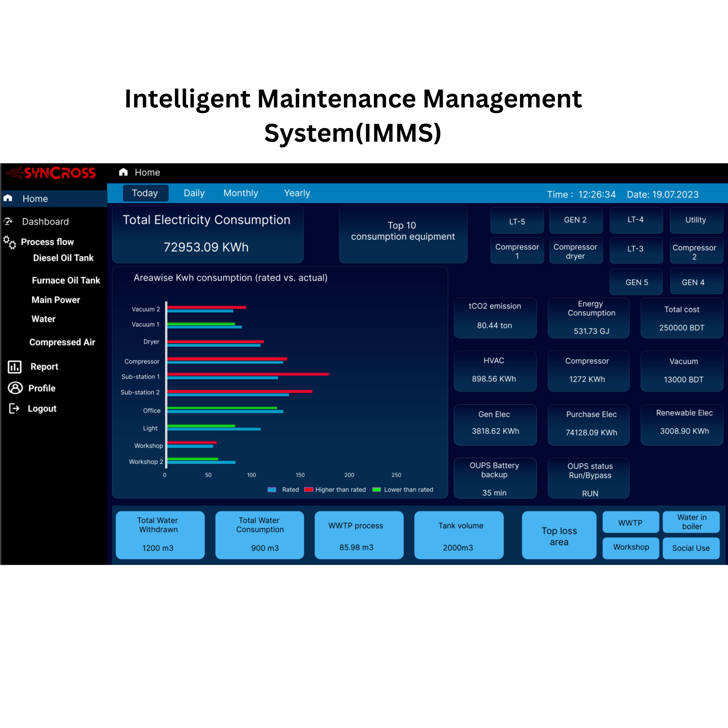Click the GEN 2 equipment button
Screen dimensions: 728x728
tap(575, 220)
